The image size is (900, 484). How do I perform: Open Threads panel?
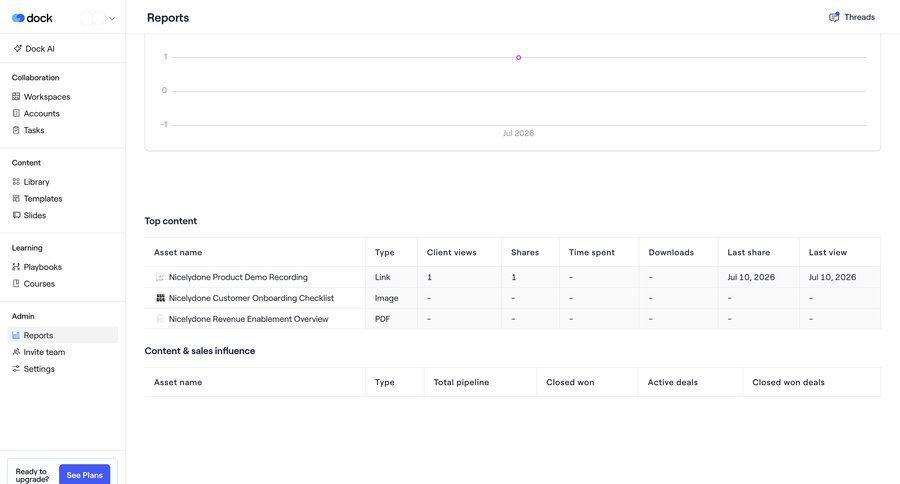click(852, 17)
